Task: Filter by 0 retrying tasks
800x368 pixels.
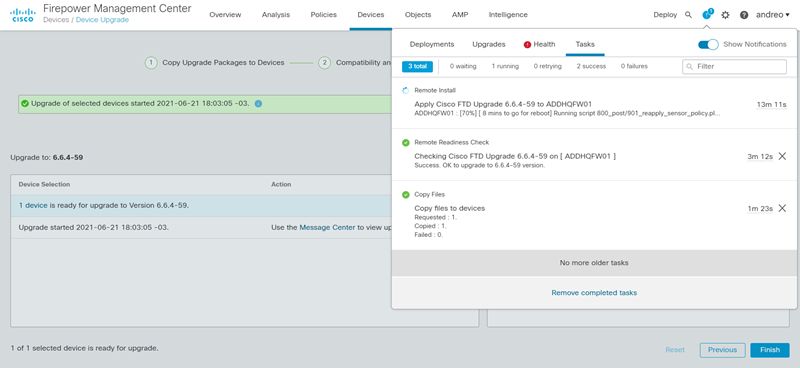Action: [547, 66]
